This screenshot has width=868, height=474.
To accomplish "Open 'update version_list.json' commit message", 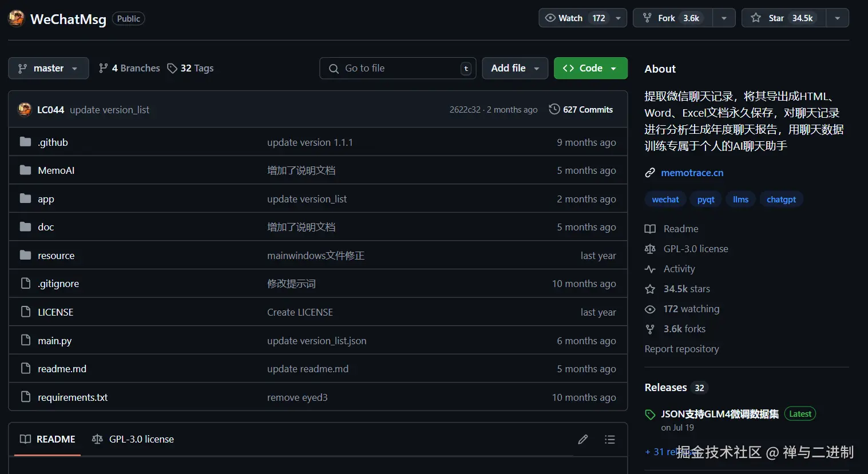I will click(316, 341).
